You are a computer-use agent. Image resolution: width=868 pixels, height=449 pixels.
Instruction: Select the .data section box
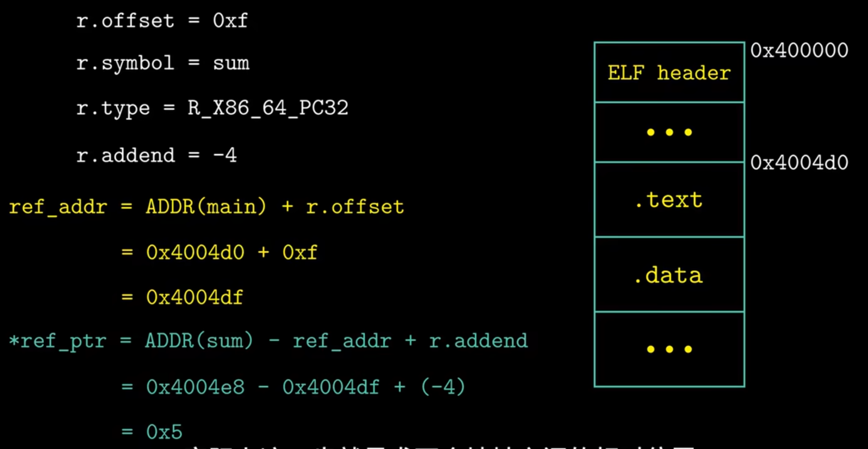[x=669, y=275]
